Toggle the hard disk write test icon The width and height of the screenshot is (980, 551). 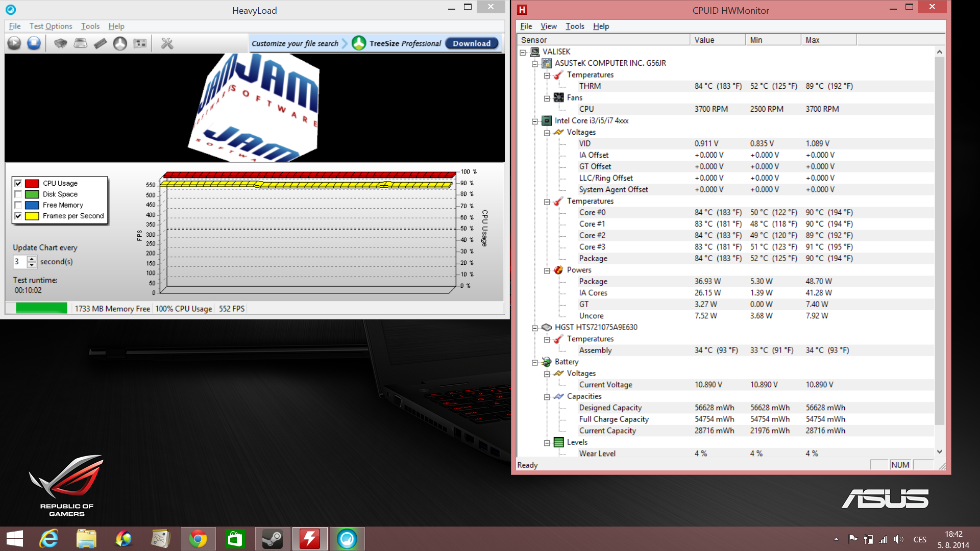(x=80, y=43)
